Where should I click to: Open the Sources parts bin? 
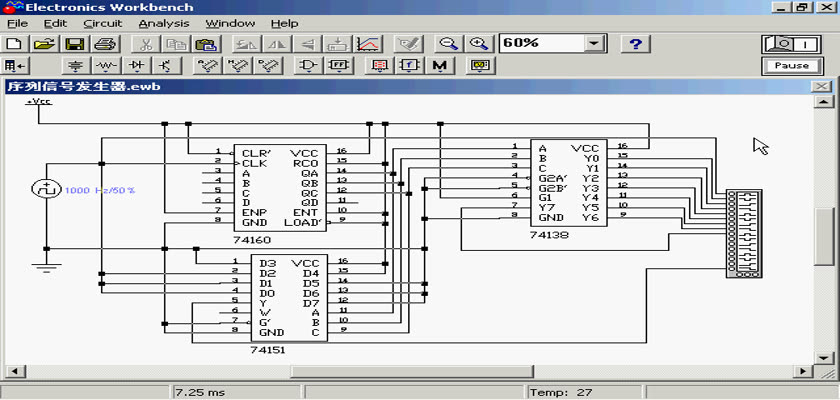(x=77, y=66)
